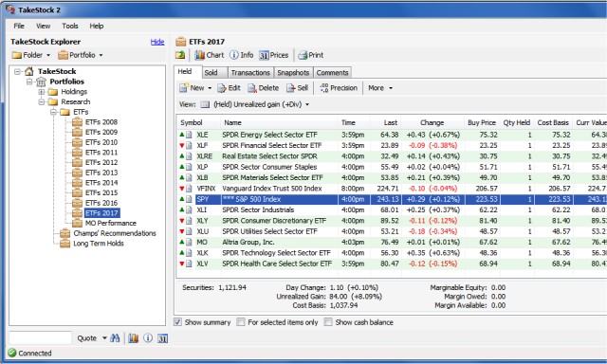
Task: Click the quote symbol input field
Action: point(41,338)
